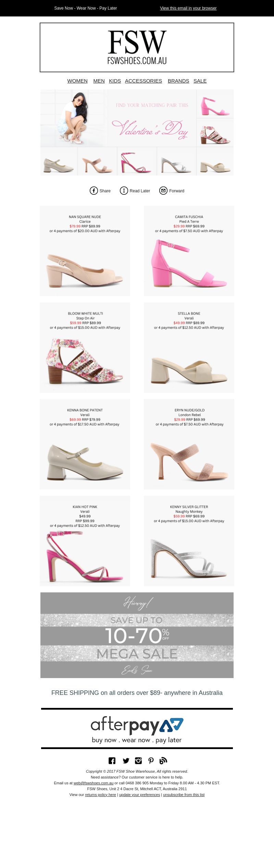Open the Pinterest icon in footer

pos(151,761)
